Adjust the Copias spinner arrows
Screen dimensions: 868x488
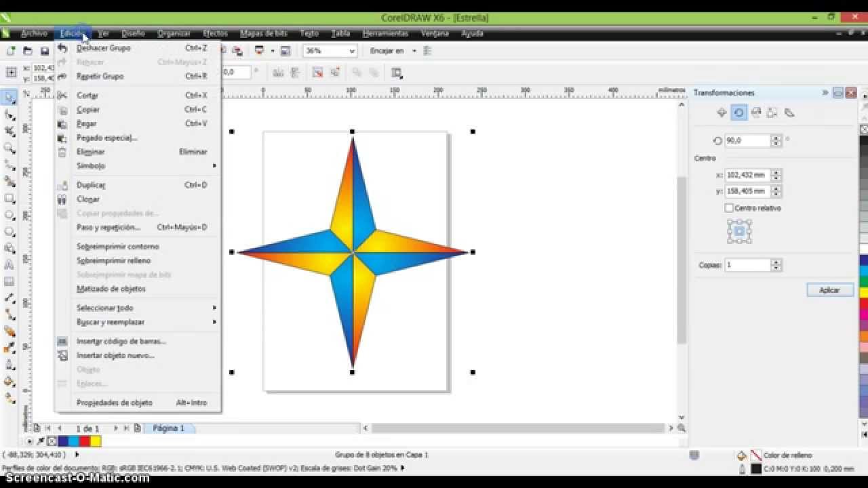(x=776, y=265)
